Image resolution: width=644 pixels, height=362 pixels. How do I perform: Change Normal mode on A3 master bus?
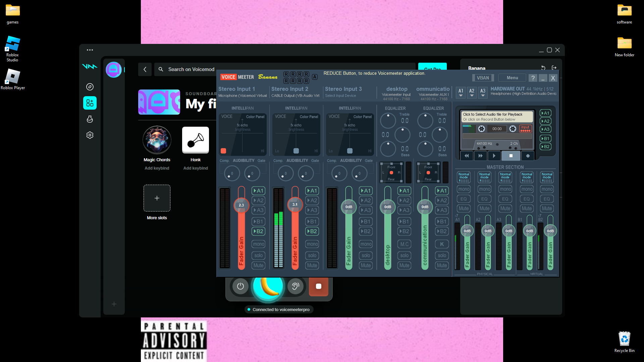pos(505,177)
